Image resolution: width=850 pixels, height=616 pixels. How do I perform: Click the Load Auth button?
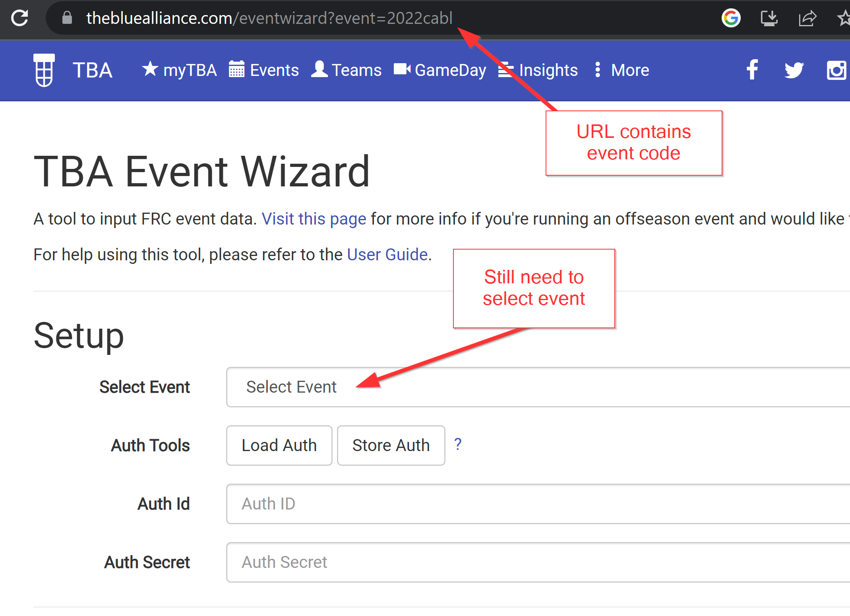tap(279, 445)
